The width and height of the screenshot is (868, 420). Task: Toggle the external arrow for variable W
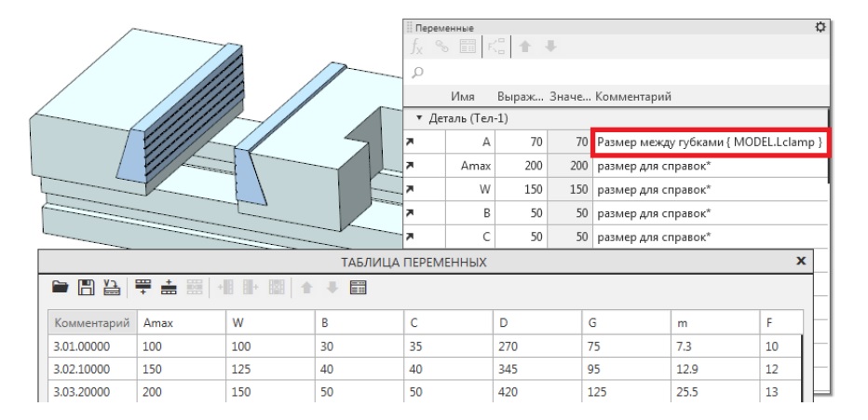411,190
